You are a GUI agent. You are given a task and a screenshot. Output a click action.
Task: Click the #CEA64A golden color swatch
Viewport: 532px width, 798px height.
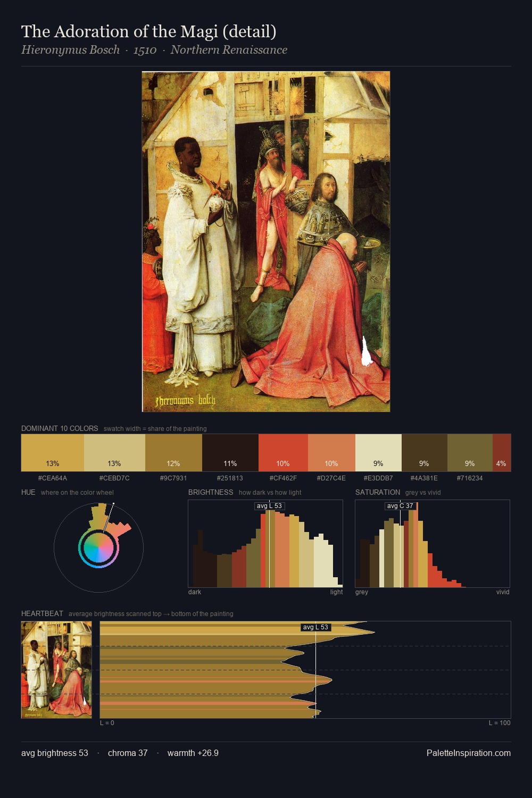[x=53, y=453]
